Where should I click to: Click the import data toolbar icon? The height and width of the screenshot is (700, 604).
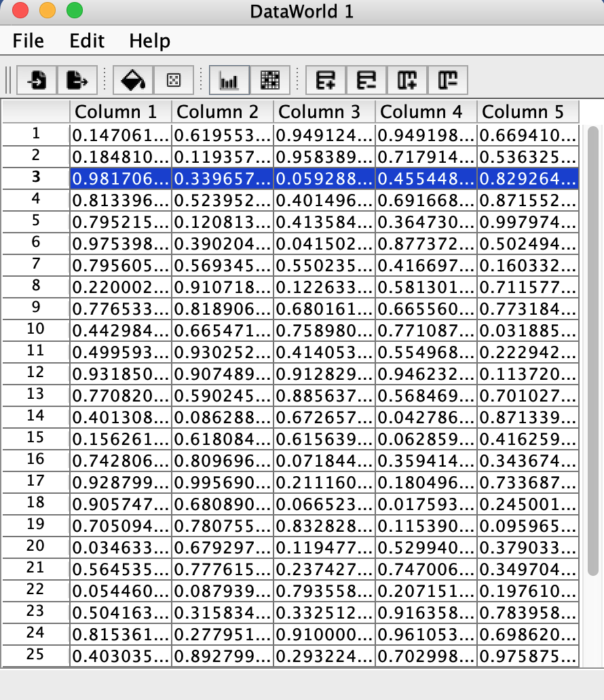point(37,80)
